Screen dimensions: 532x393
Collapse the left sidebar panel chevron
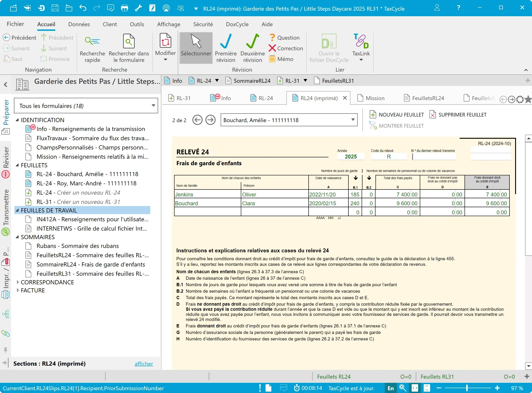[6, 84]
